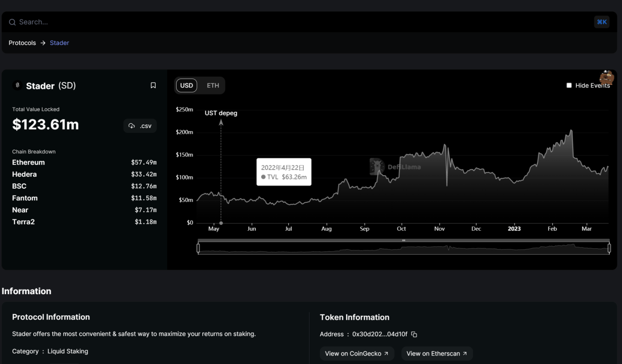Click Stader breadcrumb link
Viewport: 622px width, 364px height.
click(x=59, y=43)
